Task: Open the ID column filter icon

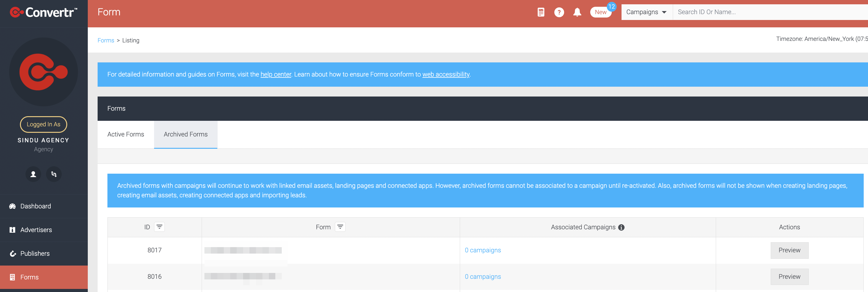Action: point(159,227)
